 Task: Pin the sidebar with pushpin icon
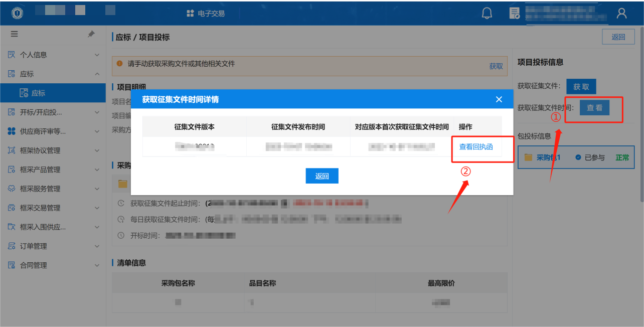click(x=91, y=34)
